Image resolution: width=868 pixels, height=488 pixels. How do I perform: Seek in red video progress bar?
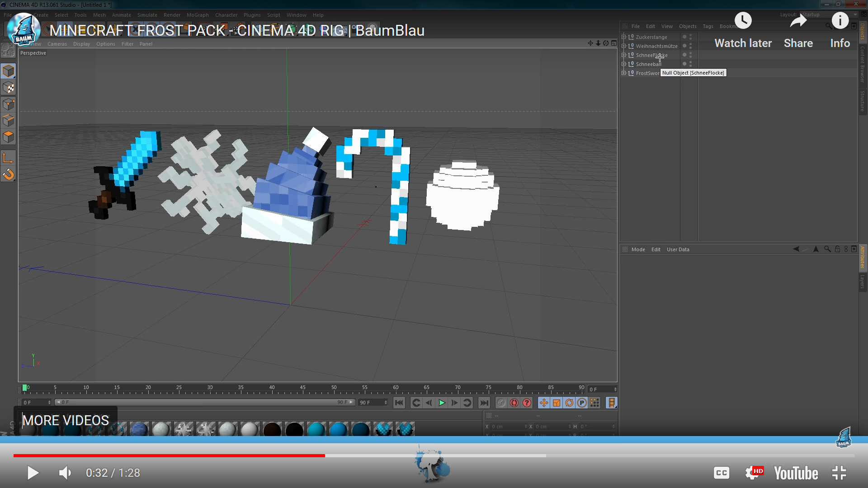[x=169, y=455]
